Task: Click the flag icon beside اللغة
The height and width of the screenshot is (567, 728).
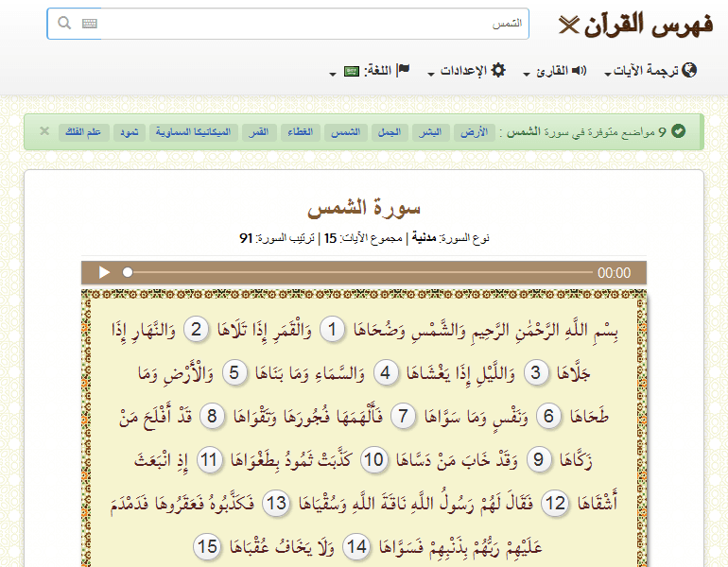Action: click(x=403, y=70)
